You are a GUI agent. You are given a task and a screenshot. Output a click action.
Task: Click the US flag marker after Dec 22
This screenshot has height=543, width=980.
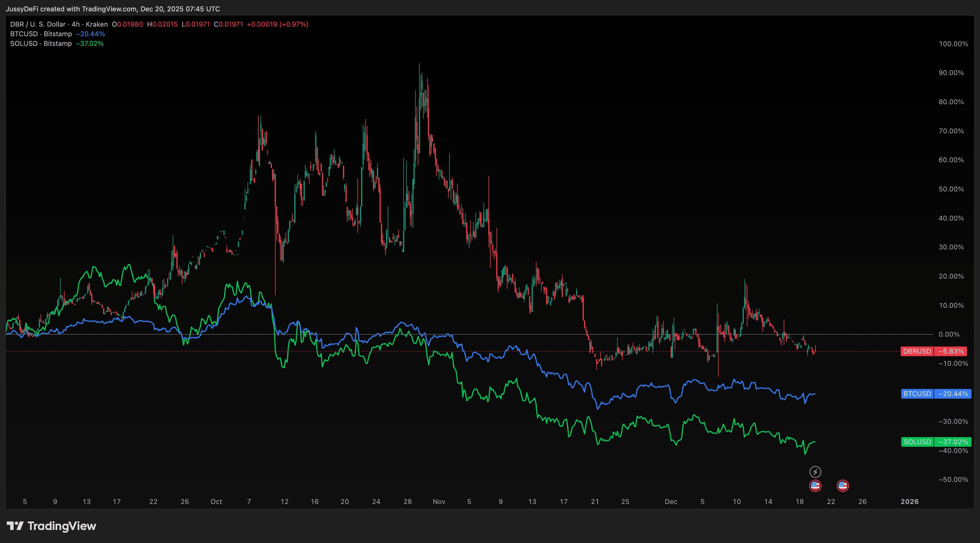[x=843, y=486]
